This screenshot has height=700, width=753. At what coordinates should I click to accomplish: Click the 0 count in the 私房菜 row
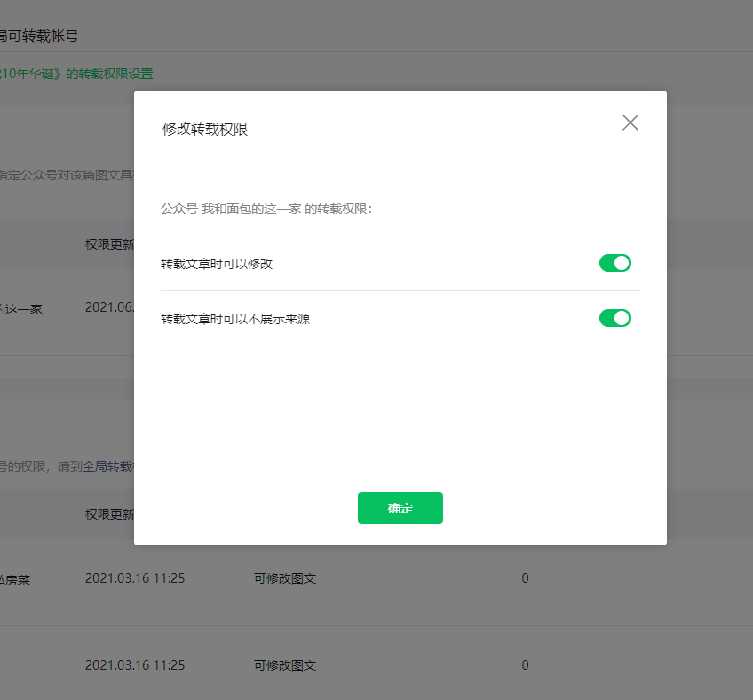click(525, 578)
